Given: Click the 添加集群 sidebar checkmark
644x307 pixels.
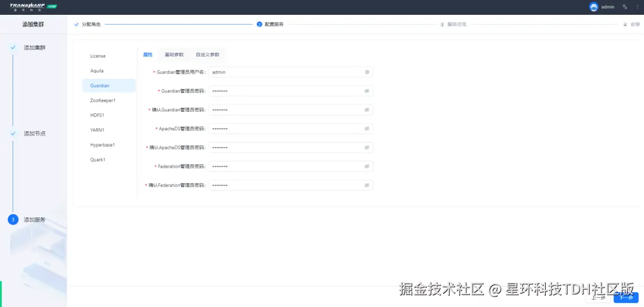Looking at the screenshot, I should (13, 47).
